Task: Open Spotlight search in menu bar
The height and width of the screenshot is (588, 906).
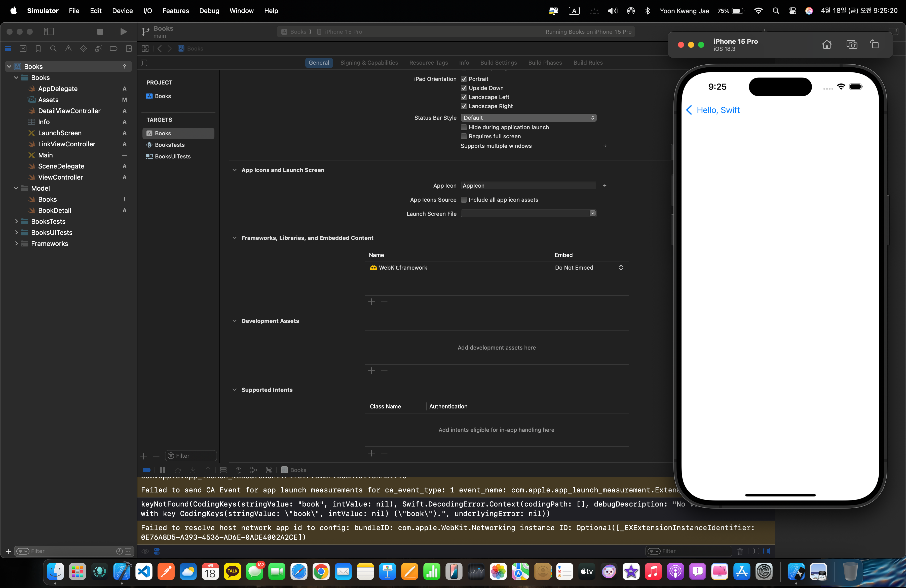Action: click(x=775, y=11)
